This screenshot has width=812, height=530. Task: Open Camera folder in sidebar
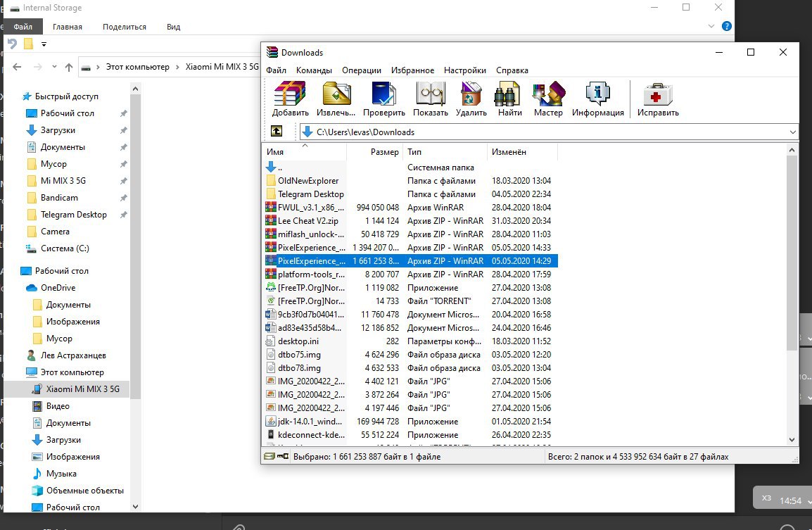(x=55, y=232)
